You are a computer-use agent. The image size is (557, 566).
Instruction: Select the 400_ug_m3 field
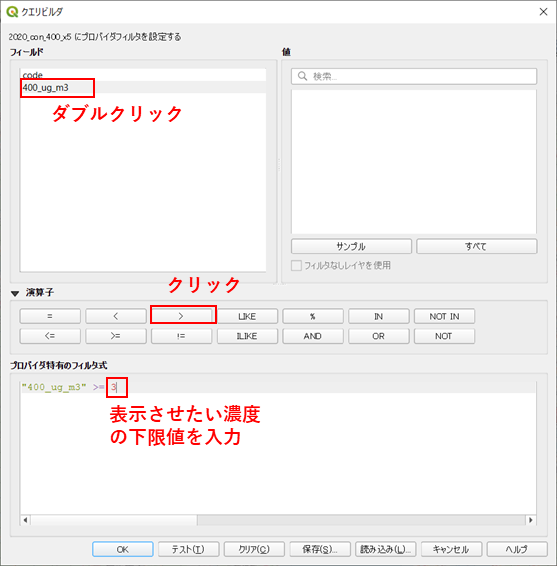[143, 87]
